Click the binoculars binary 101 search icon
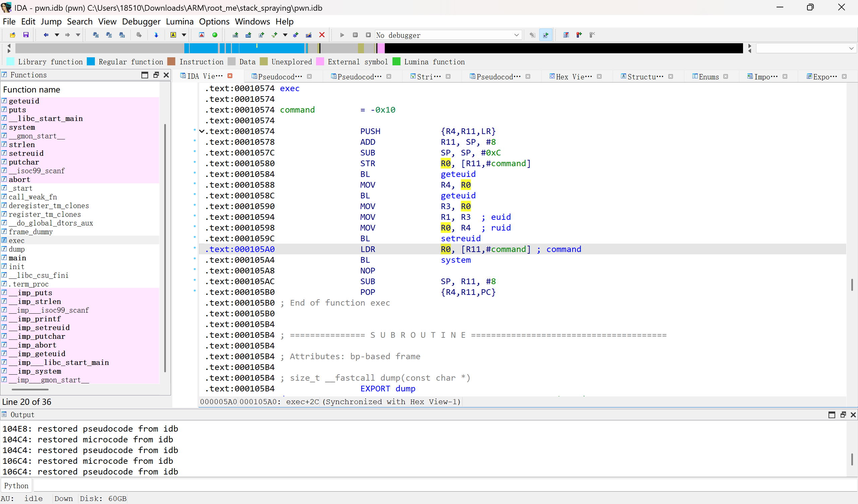The image size is (858, 504). click(122, 35)
